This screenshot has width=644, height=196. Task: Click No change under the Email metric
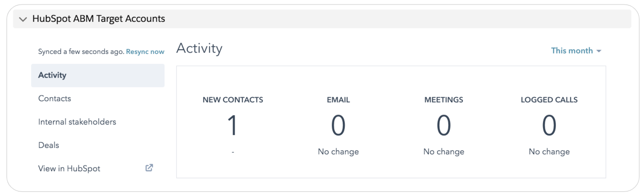click(338, 152)
